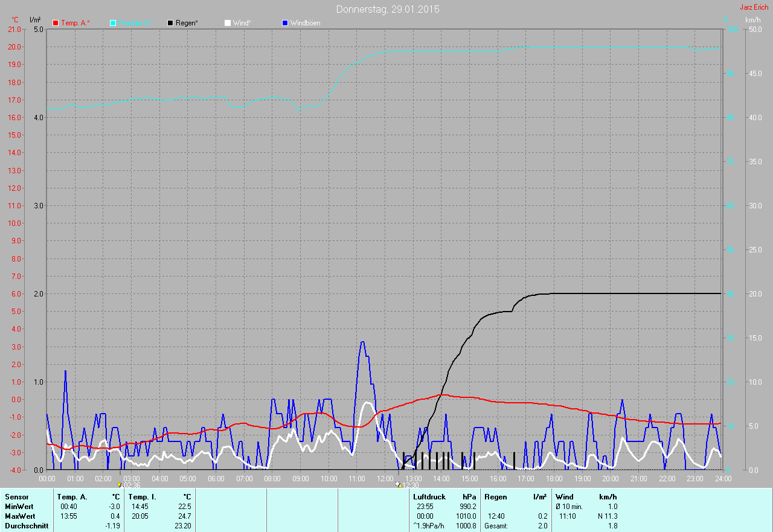Select the "MinWert" row label

[x=19, y=507]
